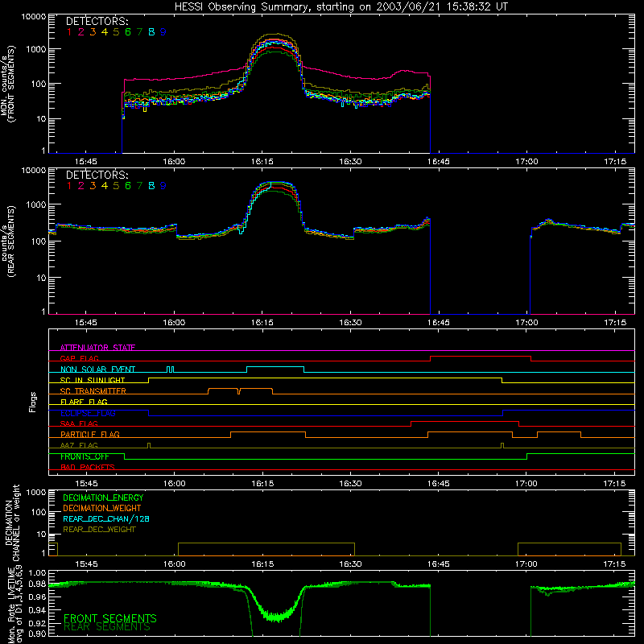Click the raised SAA_FLAG segment on the timeline

465,422
